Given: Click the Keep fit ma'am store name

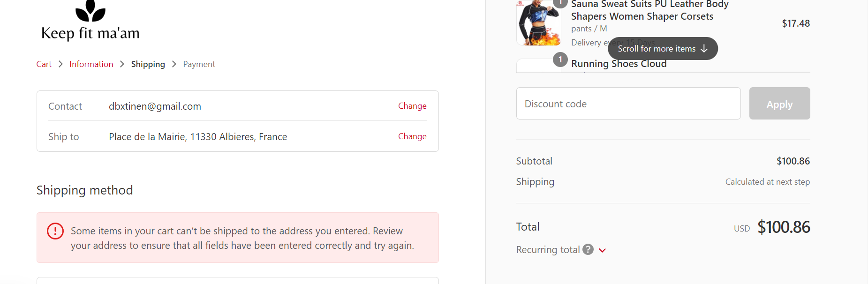Looking at the screenshot, I should [x=91, y=33].
